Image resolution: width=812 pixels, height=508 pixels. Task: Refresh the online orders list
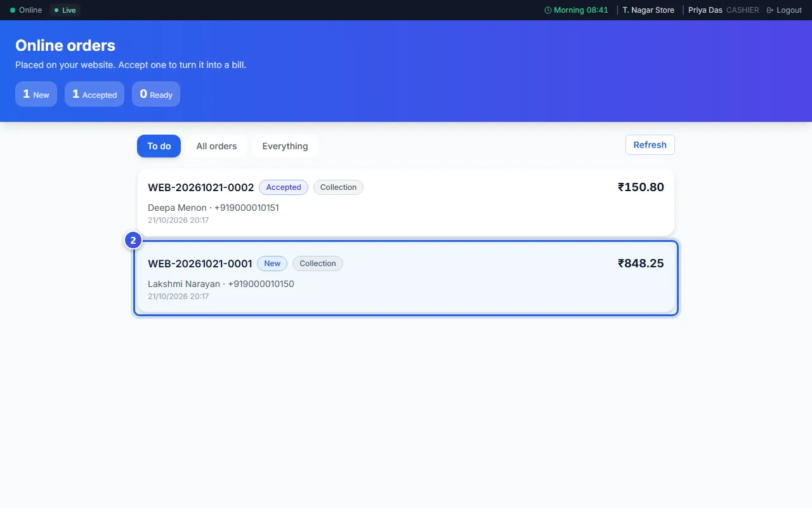(650, 145)
